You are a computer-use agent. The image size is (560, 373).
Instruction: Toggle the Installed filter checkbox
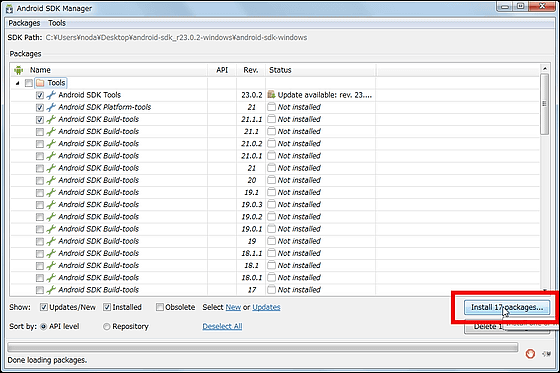pyautogui.click(x=107, y=307)
